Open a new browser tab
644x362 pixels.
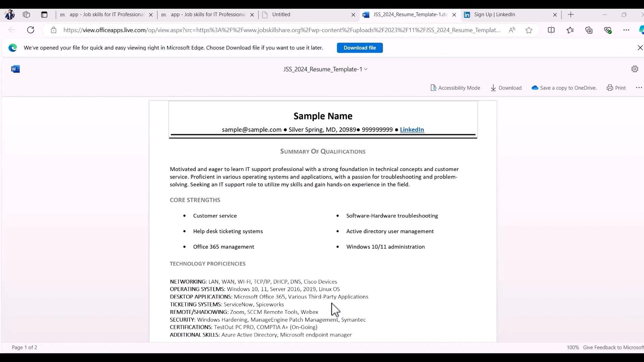(x=571, y=14)
